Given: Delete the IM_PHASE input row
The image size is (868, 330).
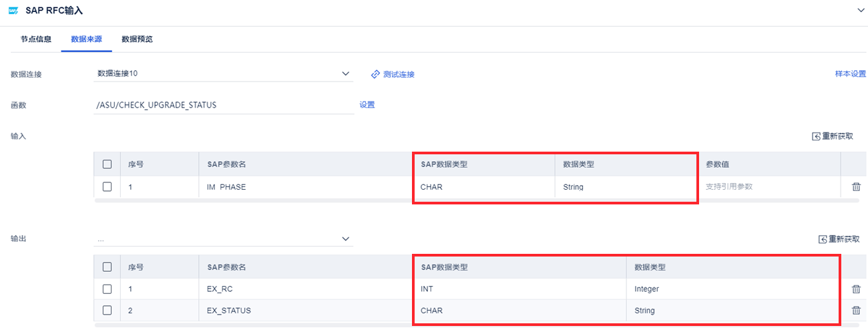Looking at the screenshot, I should pos(856,187).
